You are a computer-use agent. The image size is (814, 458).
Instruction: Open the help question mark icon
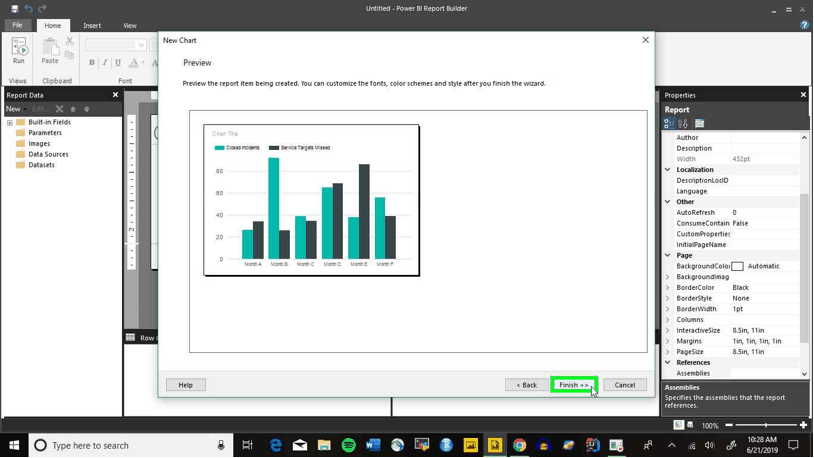(805, 25)
